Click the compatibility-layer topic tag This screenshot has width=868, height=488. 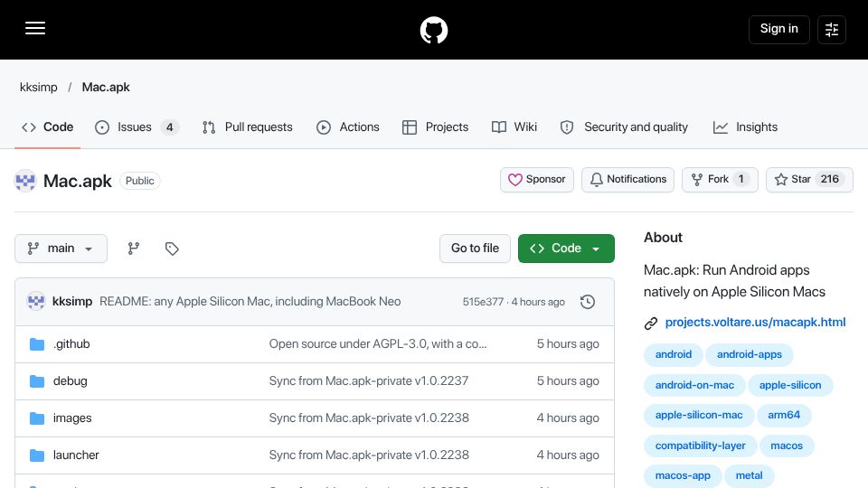click(700, 446)
